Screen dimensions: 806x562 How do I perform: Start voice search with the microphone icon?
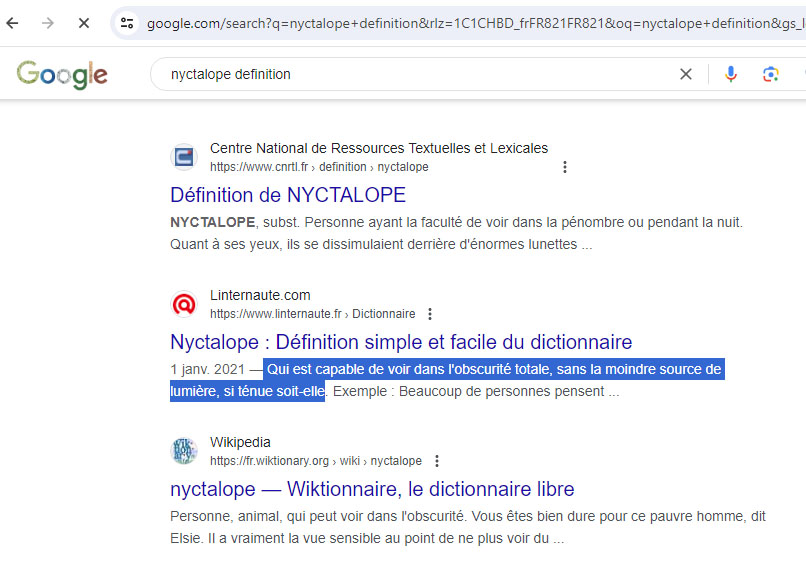(x=730, y=74)
